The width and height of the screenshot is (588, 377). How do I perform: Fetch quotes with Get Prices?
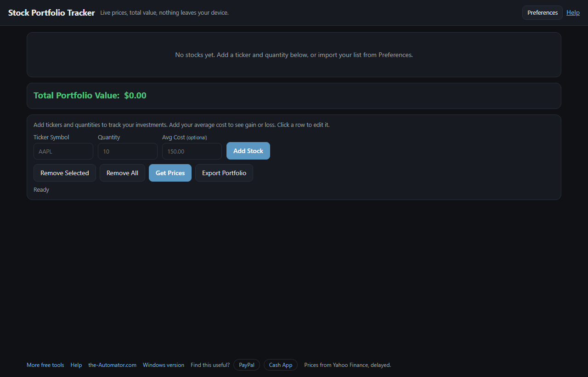click(170, 173)
